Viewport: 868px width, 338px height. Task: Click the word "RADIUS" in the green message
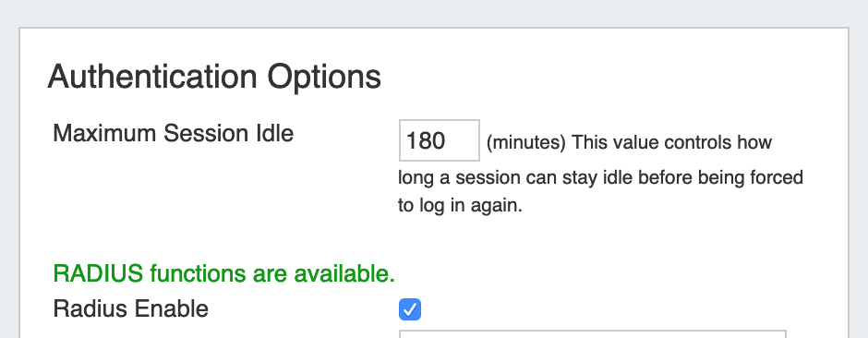(x=98, y=273)
